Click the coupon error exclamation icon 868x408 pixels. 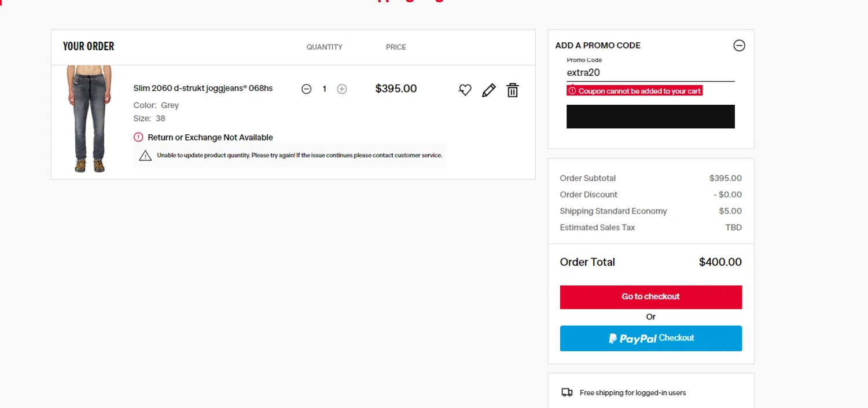coord(572,91)
